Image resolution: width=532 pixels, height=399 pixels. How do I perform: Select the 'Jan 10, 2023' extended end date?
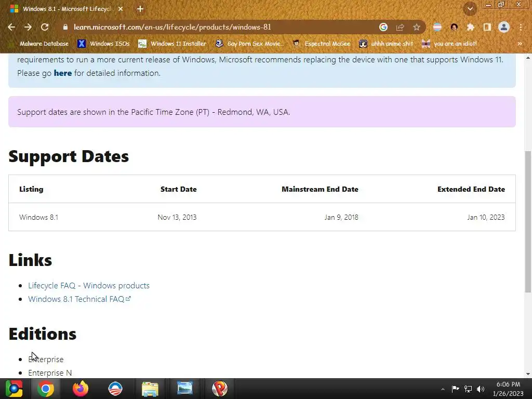tap(486, 217)
